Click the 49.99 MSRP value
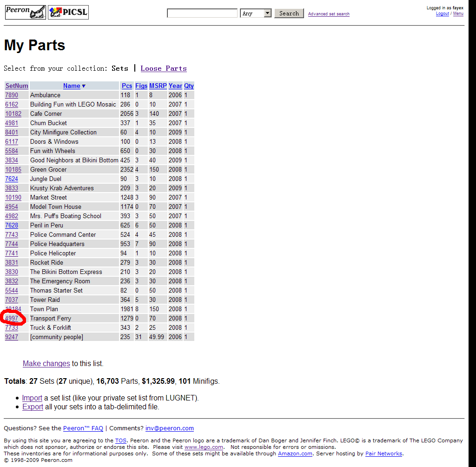Image resolution: width=476 pixels, height=467 pixels. click(x=156, y=337)
